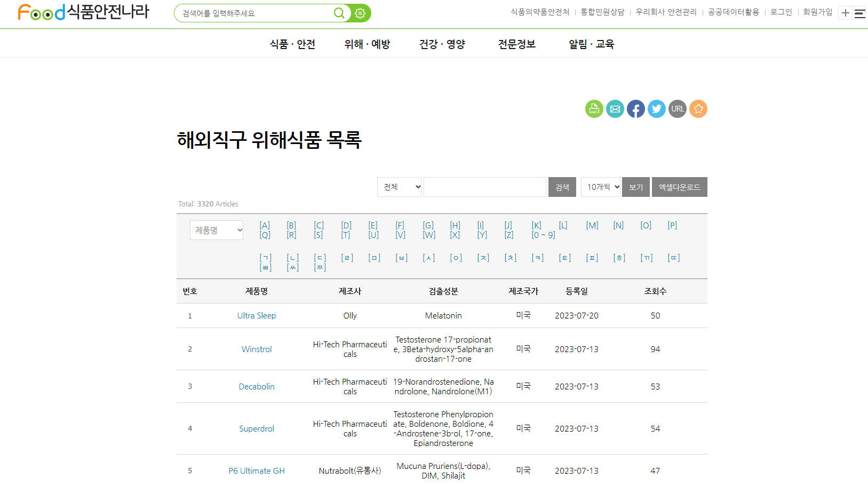Open 건강 · 영양 menu
Viewport: 868px width, 486px height.
pos(442,44)
